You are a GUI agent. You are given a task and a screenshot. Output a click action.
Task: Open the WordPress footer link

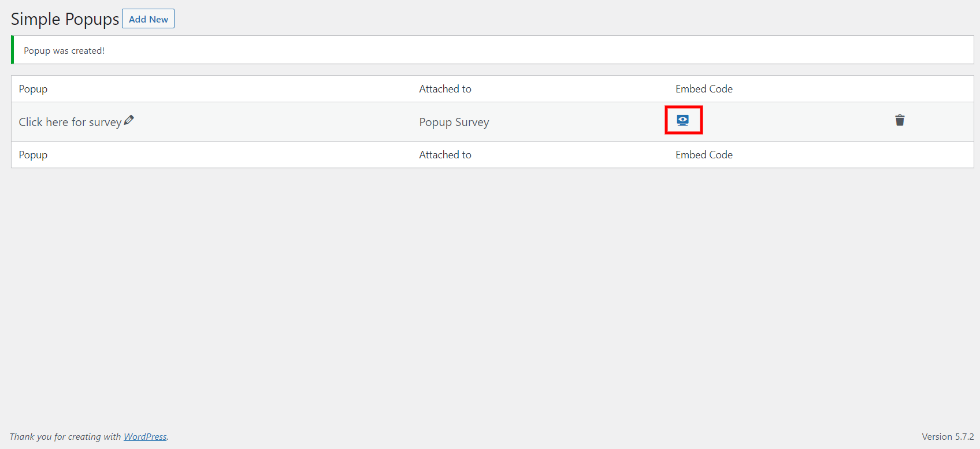(145, 436)
